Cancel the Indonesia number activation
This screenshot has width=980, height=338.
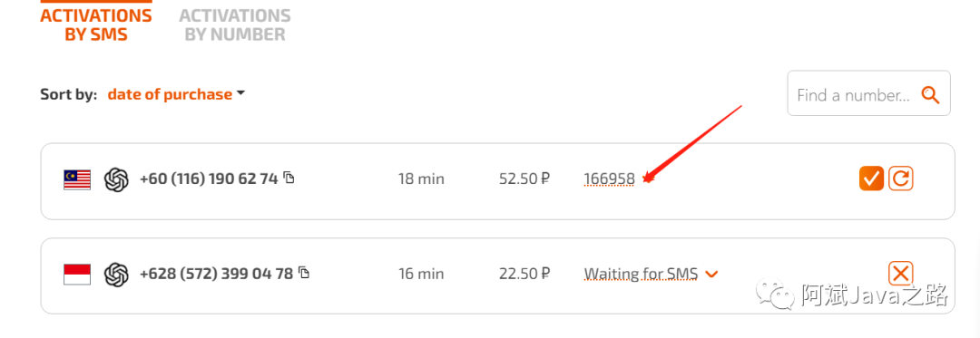coord(901,273)
